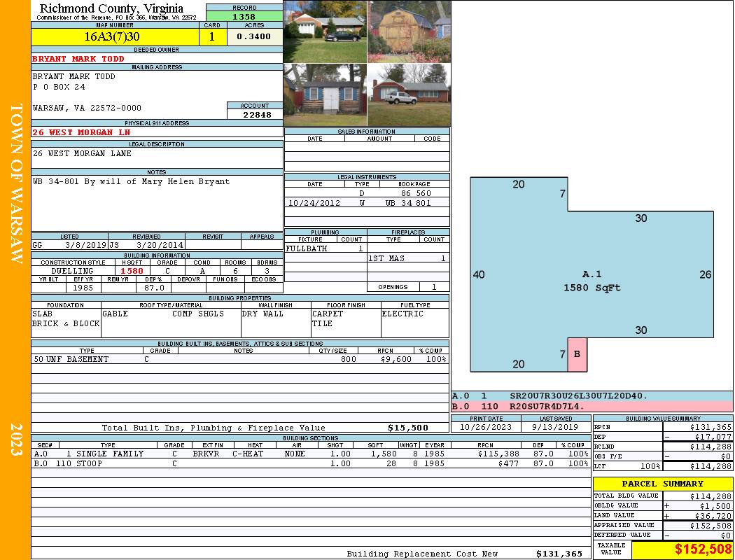Select the 2023 year on orange sidebar
The height and width of the screenshot is (560, 735).
(16, 439)
